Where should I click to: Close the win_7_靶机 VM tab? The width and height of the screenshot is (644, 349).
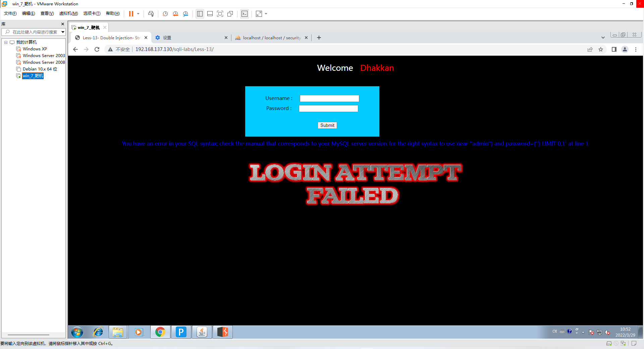click(x=105, y=28)
